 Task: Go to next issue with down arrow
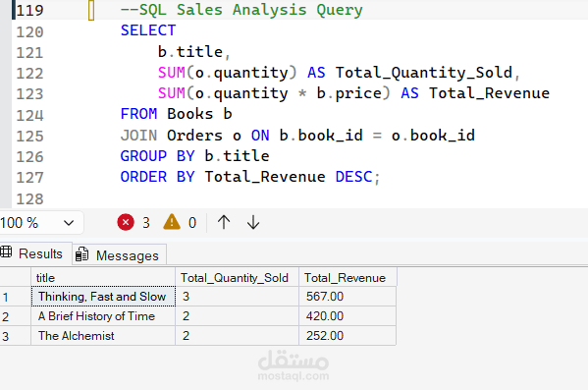[253, 222]
